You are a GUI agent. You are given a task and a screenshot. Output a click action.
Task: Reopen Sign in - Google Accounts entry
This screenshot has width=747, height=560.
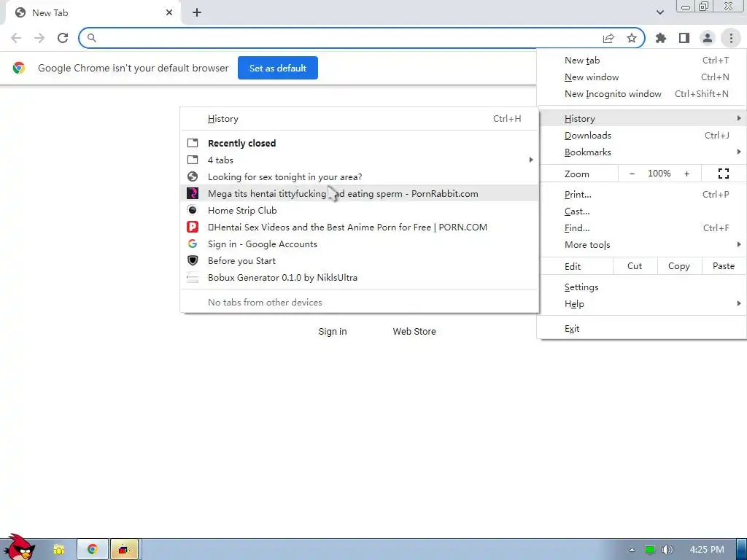click(359, 244)
